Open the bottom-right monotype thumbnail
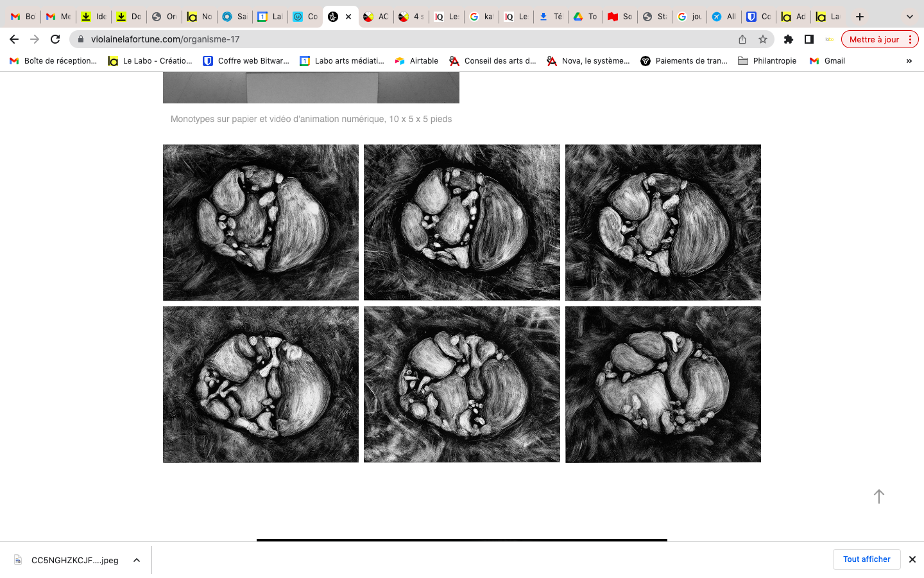 click(663, 384)
